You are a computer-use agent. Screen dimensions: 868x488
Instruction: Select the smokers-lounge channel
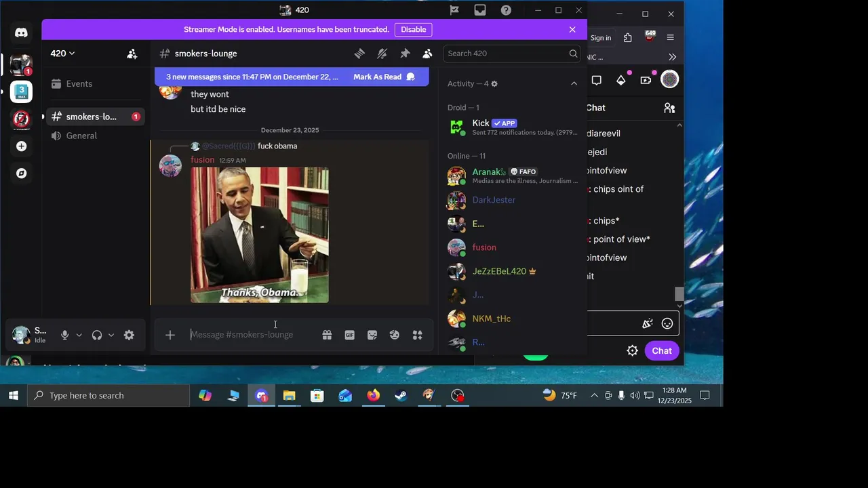point(95,117)
